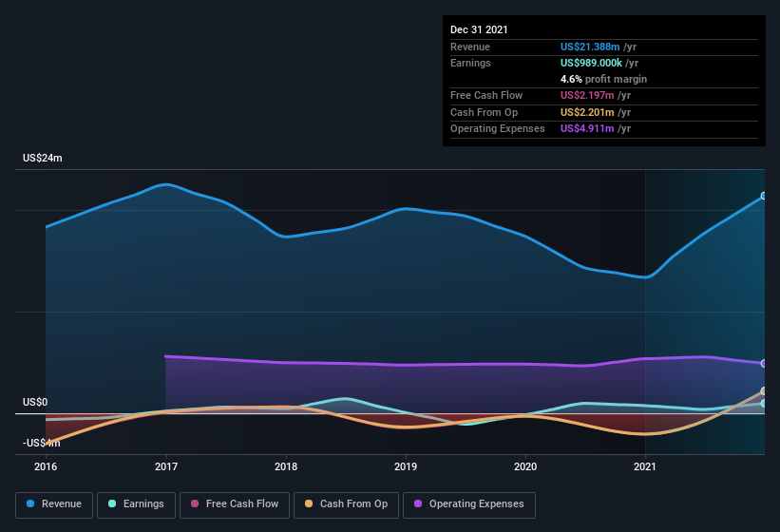Click the Earnings label in the tooltip

click(x=470, y=63)
